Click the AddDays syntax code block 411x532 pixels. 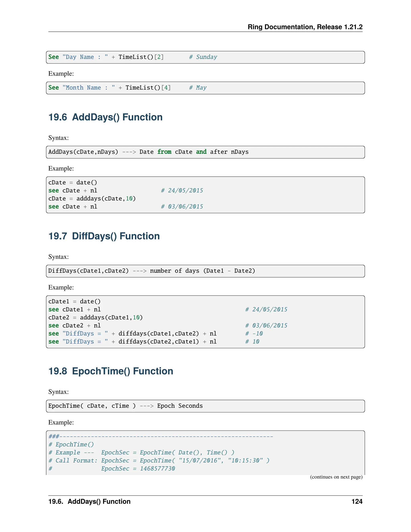[x=148, y=152]
